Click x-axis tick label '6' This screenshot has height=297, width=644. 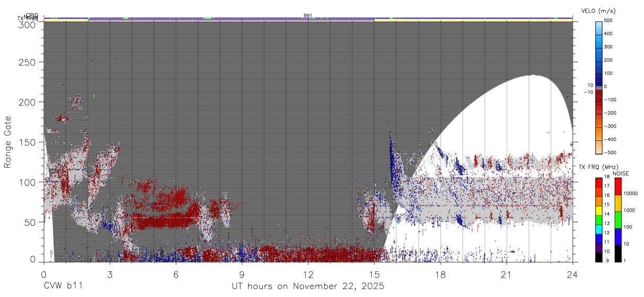click(176, 274)
